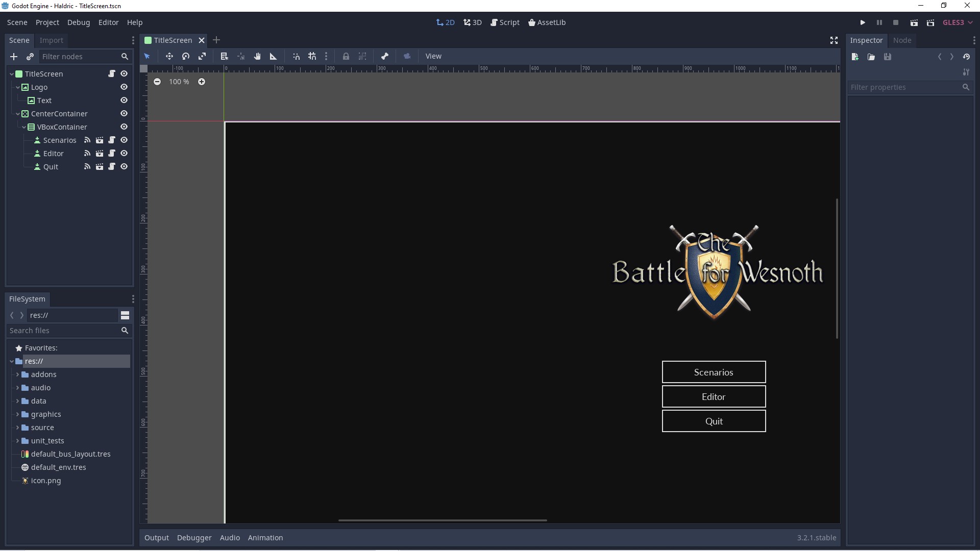Reset zoom at 100 %
This screenshot has width=980, height=551.
[179, 82]
